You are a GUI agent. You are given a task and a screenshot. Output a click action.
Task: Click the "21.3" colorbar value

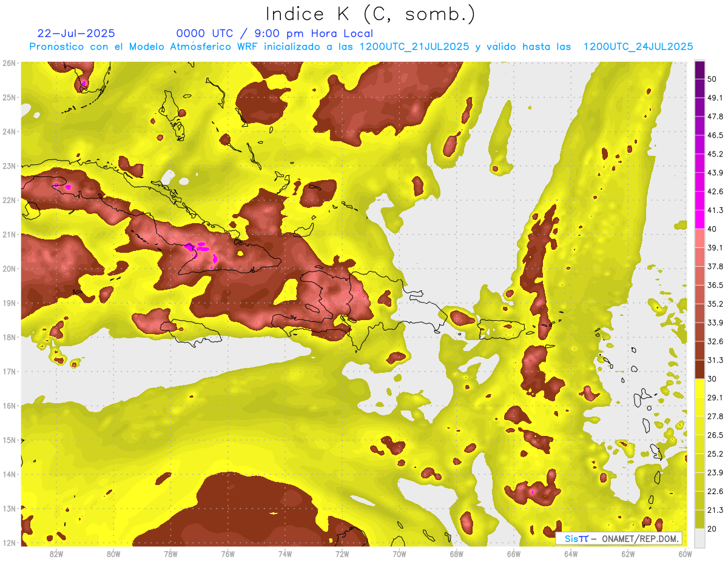point(715,510)
